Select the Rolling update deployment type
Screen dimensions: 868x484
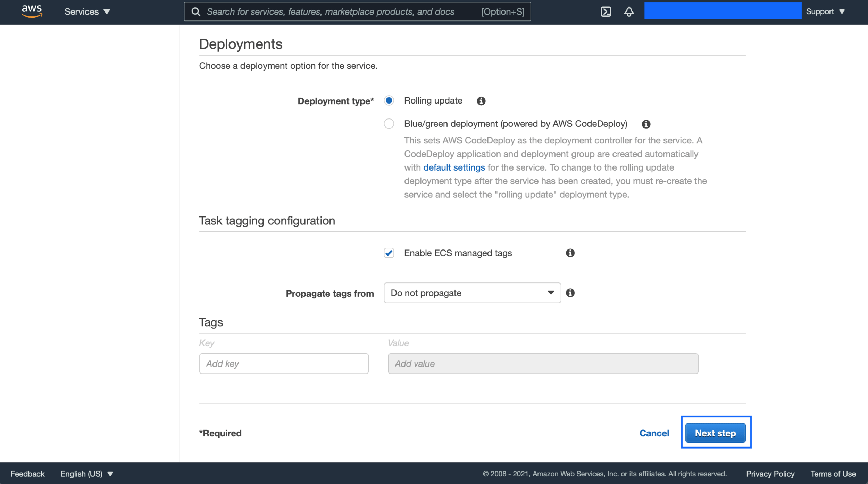389,101
